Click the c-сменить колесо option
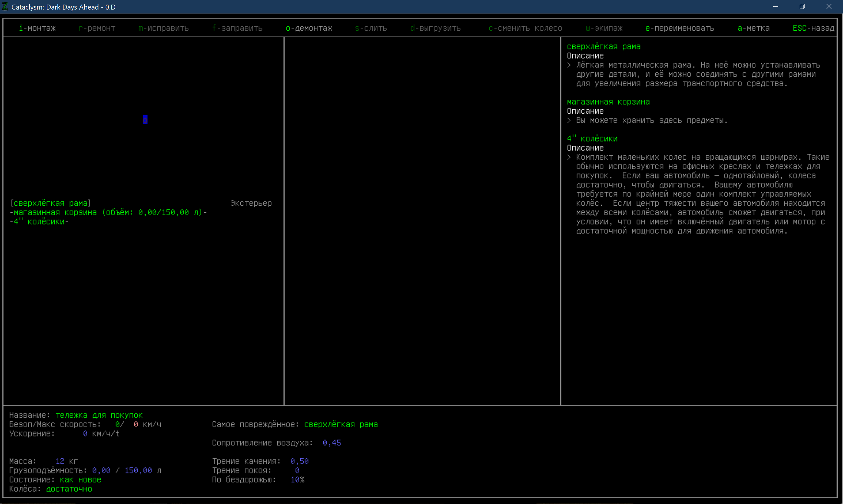Viewport: 843px width, 504px height. click(x=525, y=28)
